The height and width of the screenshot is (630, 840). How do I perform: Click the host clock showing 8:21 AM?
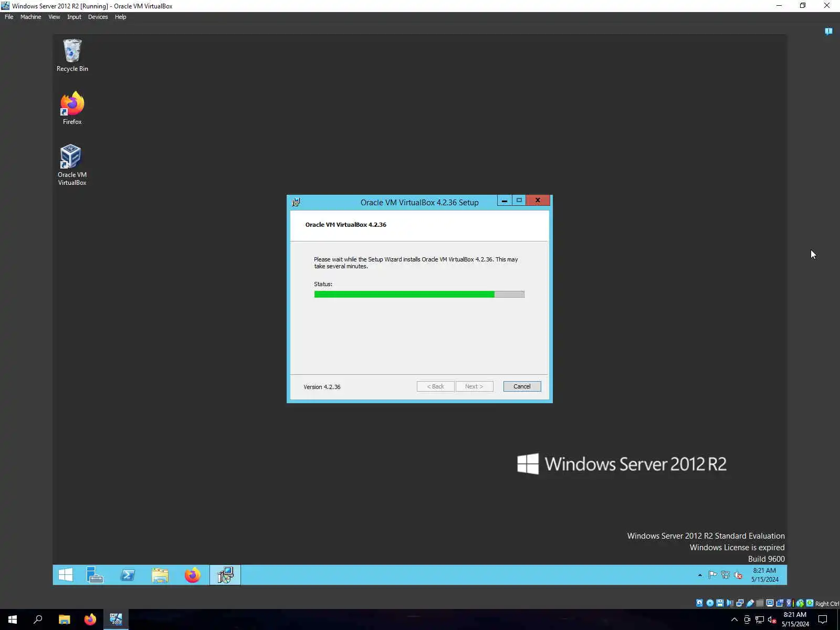[795, 619]
